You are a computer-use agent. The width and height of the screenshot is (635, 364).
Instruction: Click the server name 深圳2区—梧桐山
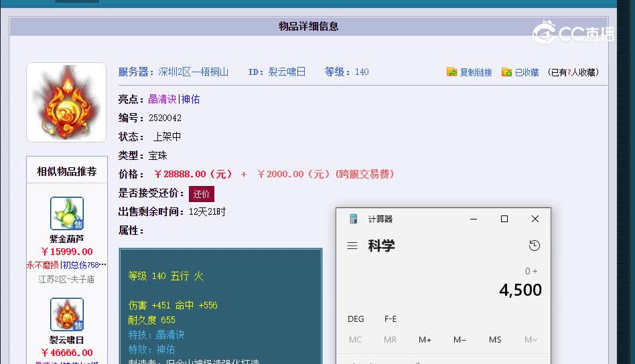(193, 72)
